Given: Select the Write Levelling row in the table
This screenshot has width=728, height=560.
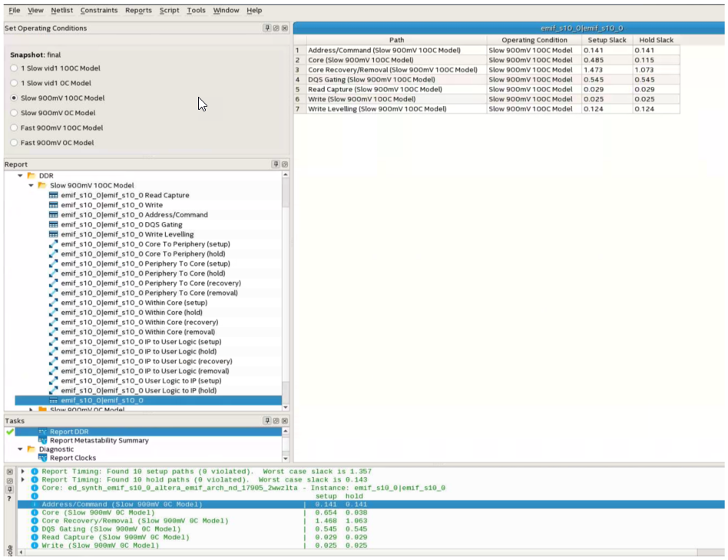Looking at the screenshot, I should pos(376,109).
